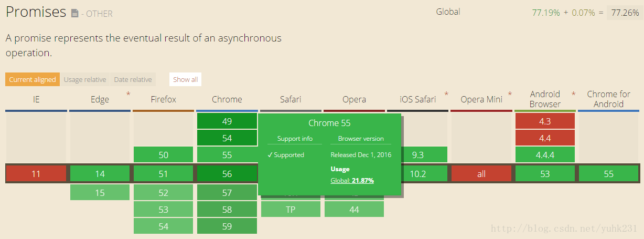Switch to Usage relative view

(85, 80)
